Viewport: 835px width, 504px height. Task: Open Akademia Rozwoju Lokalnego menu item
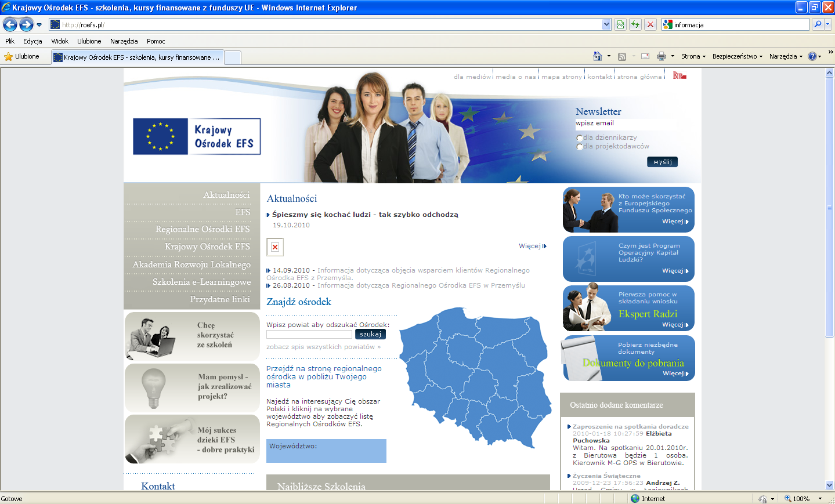tap(191, 264)
